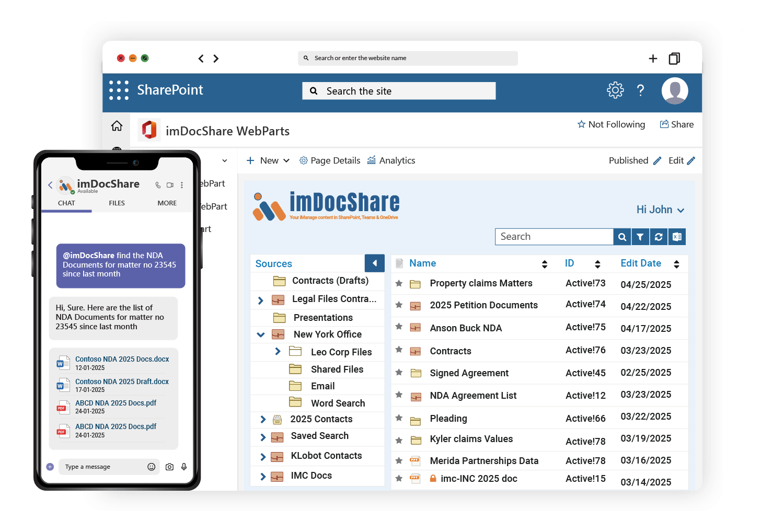
Task: Open SharePoint settings gear
Action: 615,90
